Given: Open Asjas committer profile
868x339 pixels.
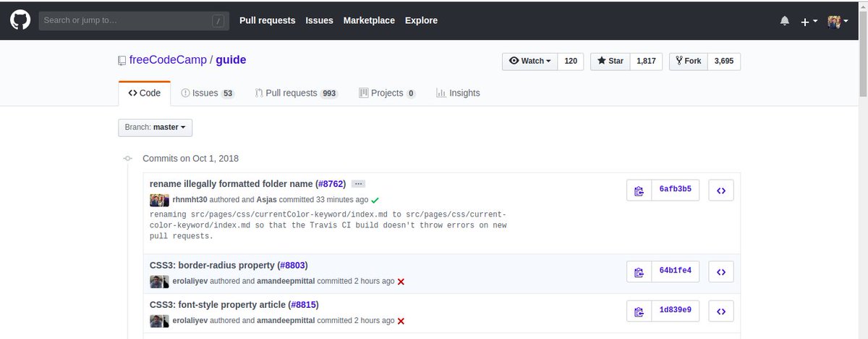Looking at the screenshot, I should pyautogui.click(x=267, y=199).
